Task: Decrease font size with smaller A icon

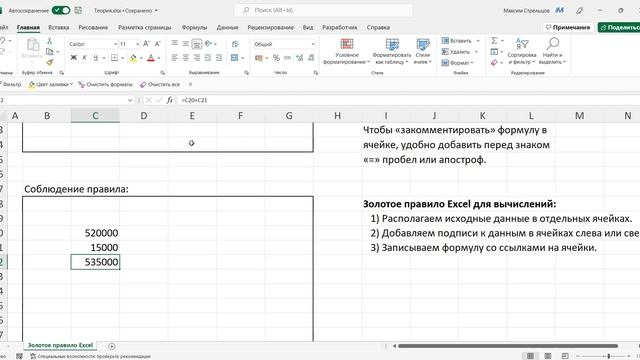Action: (x=158, y=44)
